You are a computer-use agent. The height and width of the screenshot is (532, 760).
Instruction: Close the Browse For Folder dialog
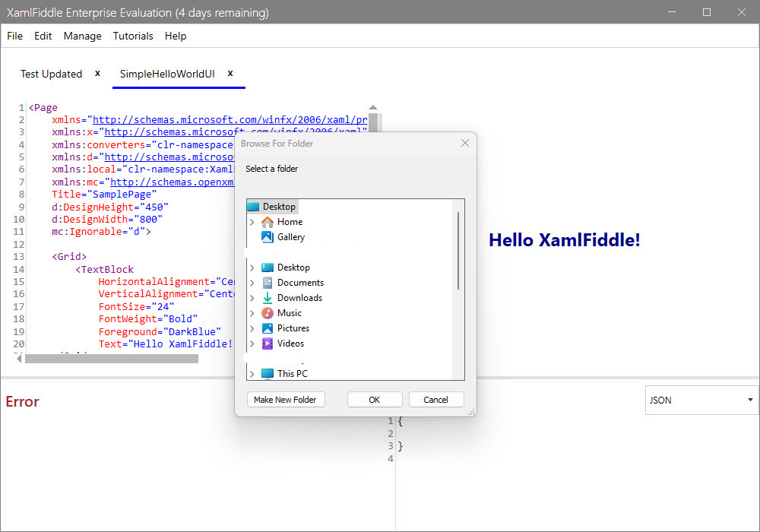click(x=465, y=144)
